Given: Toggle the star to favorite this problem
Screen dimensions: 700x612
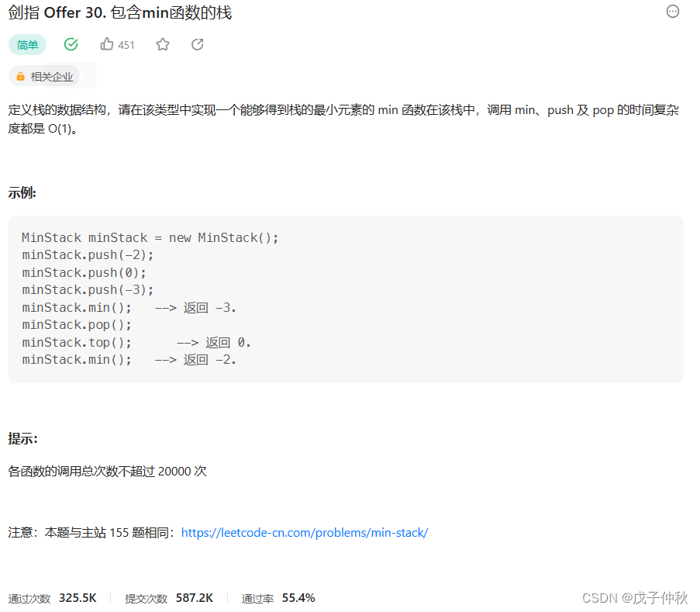Looking at the screenshot, I should pyautogui.click(x=162, y=44).
